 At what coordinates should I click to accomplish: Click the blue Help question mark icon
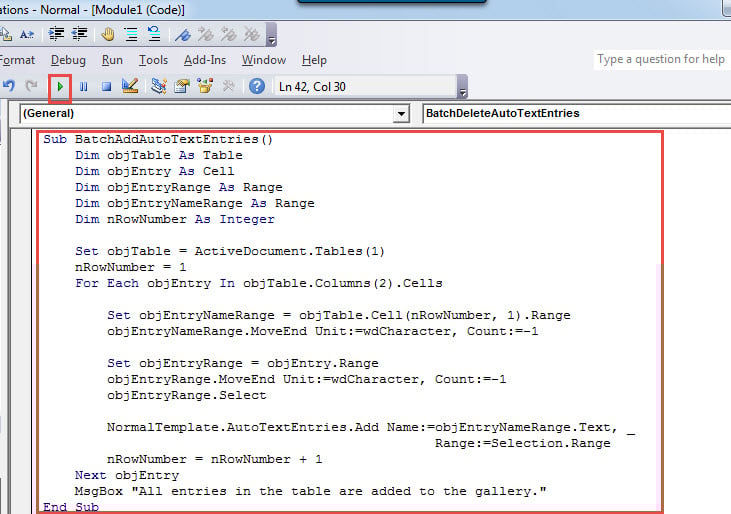(256, 86)
